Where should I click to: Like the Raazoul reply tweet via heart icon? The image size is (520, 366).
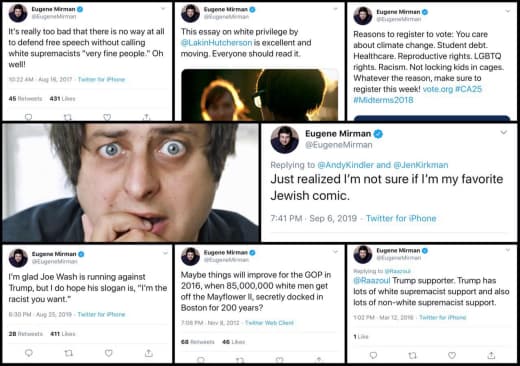click(x=452, y=355)
